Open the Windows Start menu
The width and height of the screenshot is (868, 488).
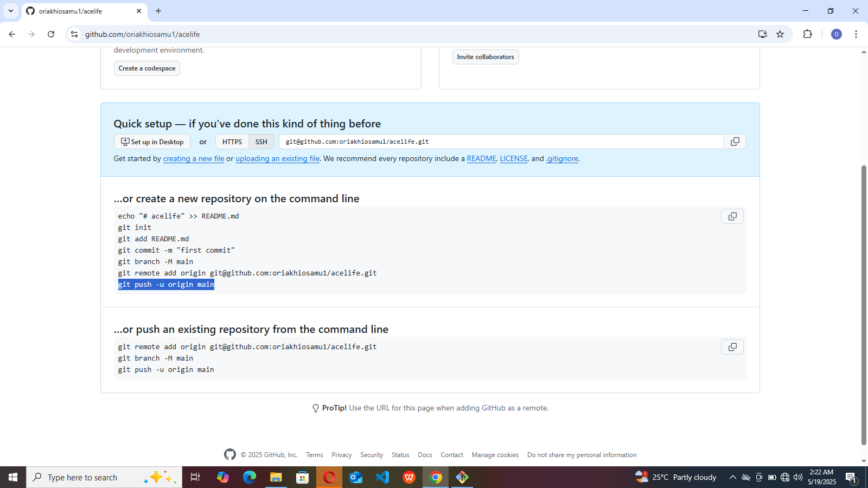click(x=13, y=477)
